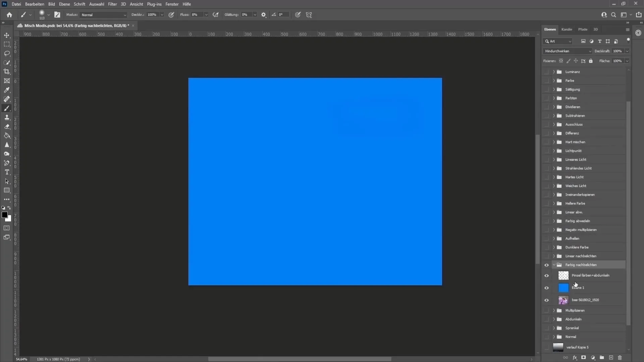Expand the Normal layer group

click(x=553, y=337)
